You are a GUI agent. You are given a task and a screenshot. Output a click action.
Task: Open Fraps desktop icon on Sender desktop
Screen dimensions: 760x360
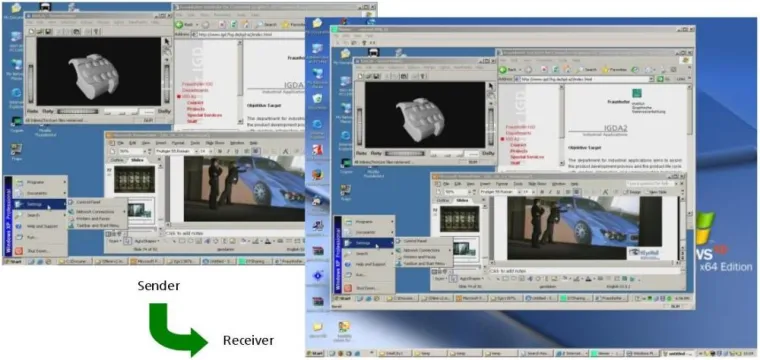tap(16, 151)
